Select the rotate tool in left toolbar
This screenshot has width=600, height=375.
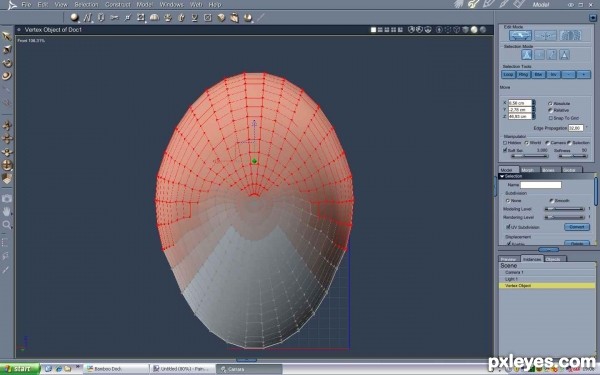[7, 63]
